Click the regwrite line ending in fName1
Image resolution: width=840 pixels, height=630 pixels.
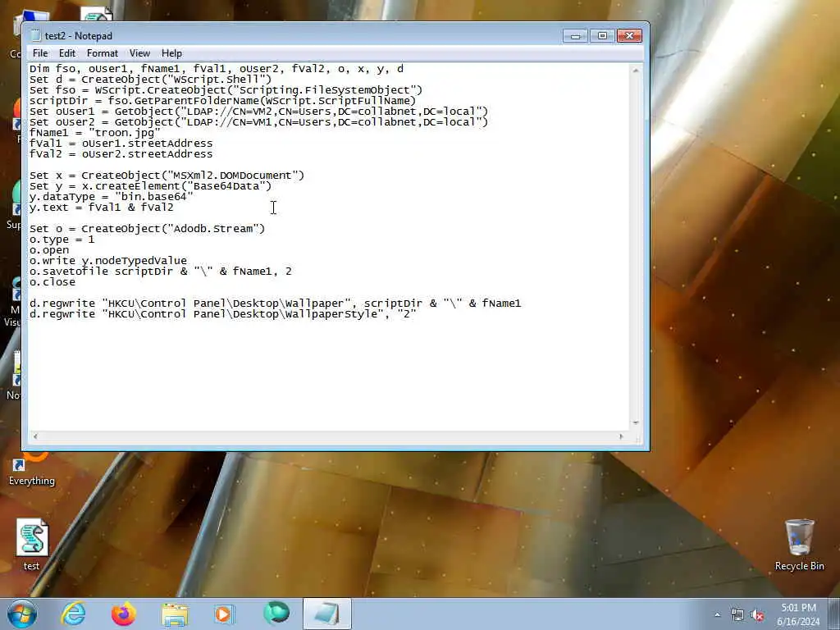click(x=276, y=304)
